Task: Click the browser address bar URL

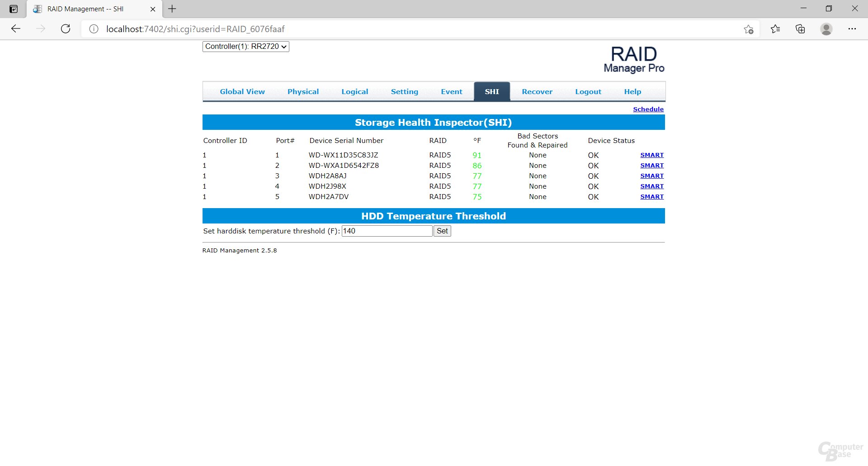Action: pos(195,29)
